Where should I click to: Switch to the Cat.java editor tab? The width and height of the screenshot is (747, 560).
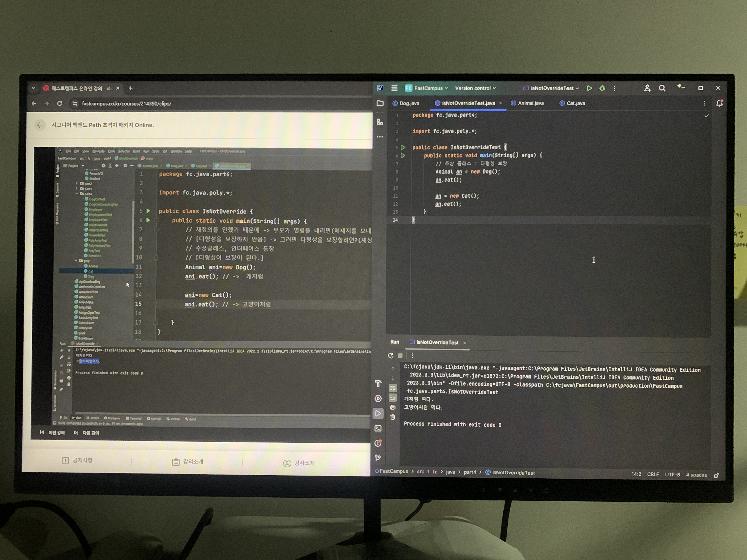[x=575, y=103]
